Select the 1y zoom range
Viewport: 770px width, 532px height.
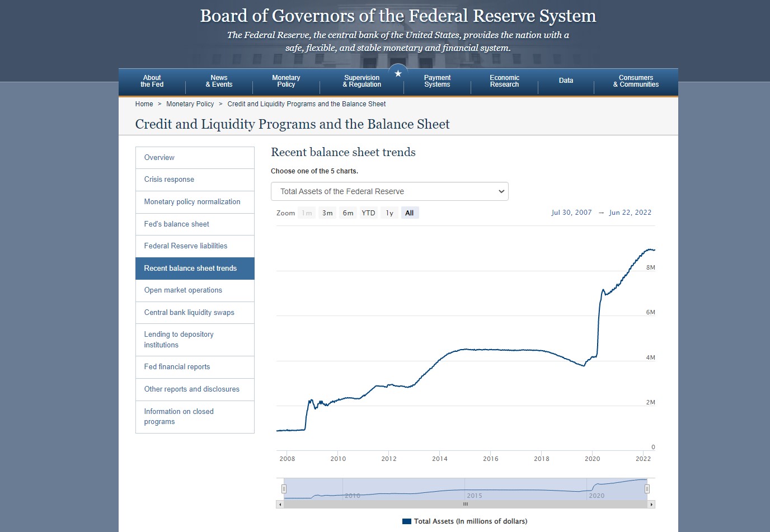pyautogui.click(x=389, y=213)
